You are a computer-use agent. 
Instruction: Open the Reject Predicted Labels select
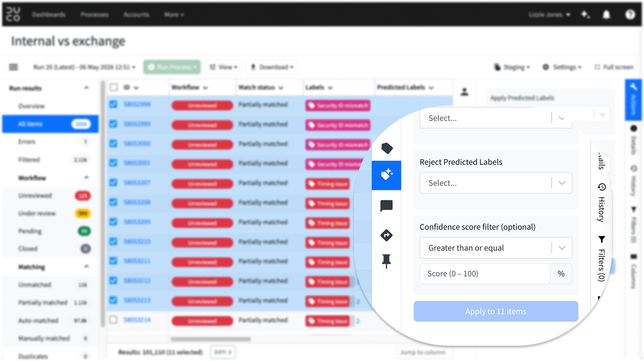(496, 183)
